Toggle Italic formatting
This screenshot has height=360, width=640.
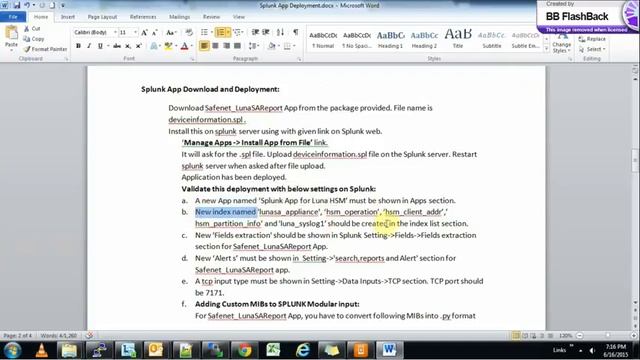[89, 46]
